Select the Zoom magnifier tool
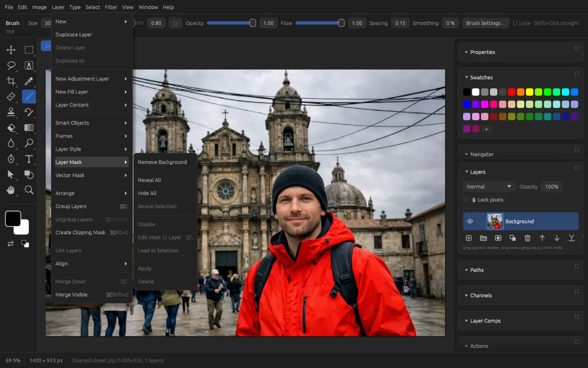588x368 pixels. [29, 190]
